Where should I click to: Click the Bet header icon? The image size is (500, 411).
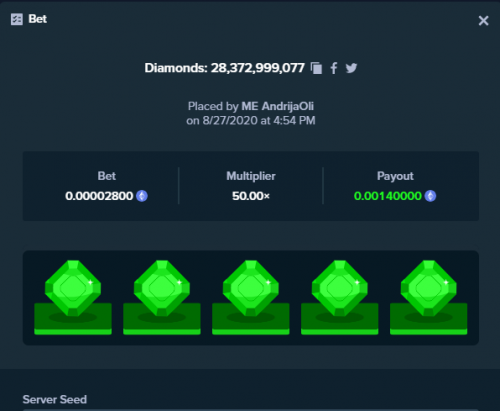pos(17,19)
